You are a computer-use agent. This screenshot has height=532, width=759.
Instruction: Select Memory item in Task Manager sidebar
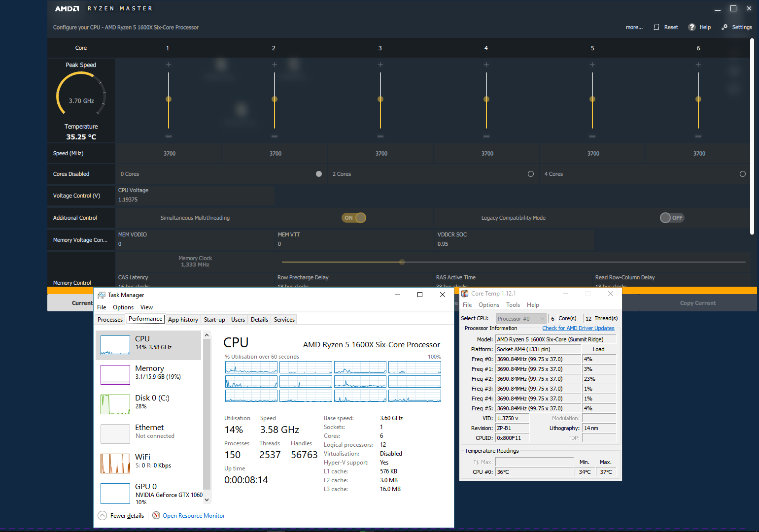pyautogui.click(x=148, y=374)
